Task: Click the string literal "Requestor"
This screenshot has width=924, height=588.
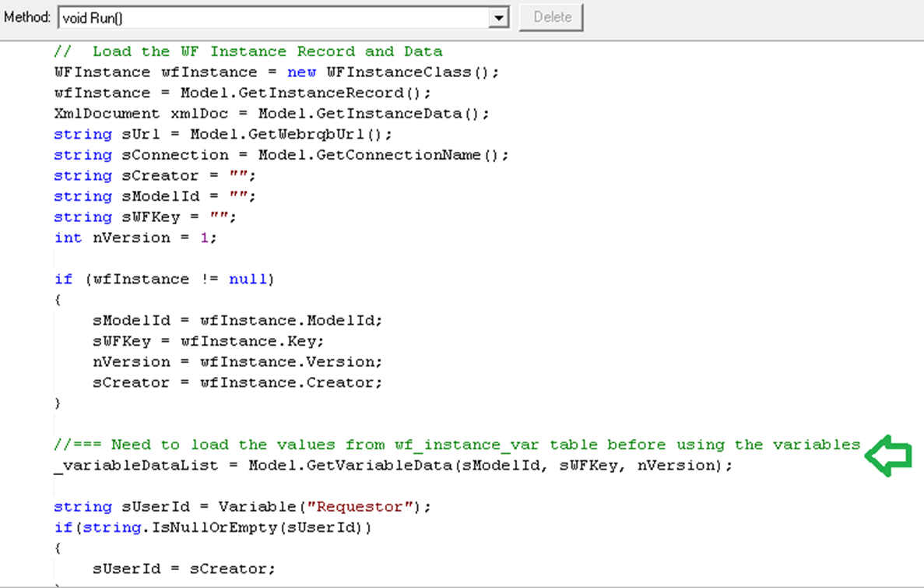Action: [x=358, y=506]
